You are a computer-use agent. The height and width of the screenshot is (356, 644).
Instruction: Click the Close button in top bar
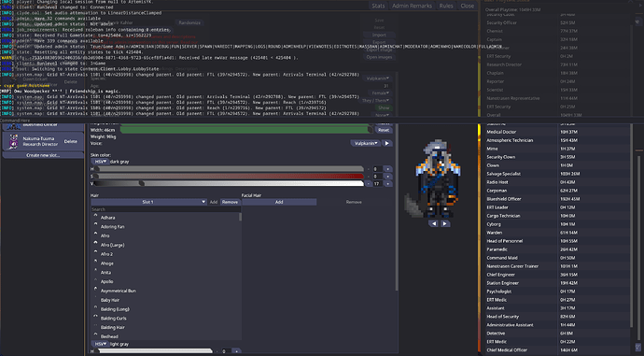pyautogui.click(x=467, y=6)
